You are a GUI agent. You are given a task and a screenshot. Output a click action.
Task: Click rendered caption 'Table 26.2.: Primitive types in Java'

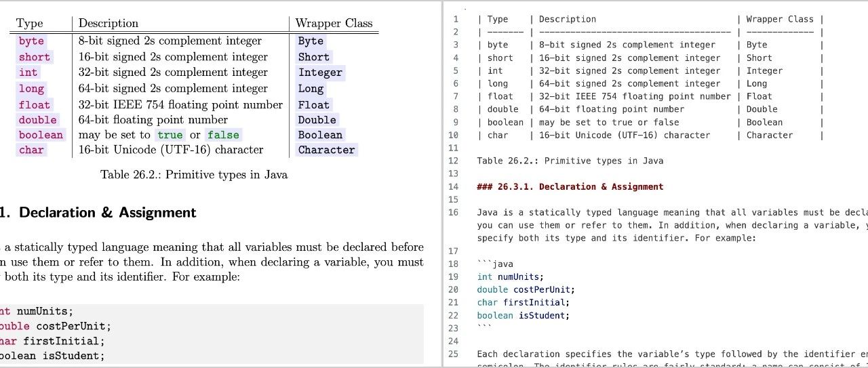click(194, 175)
